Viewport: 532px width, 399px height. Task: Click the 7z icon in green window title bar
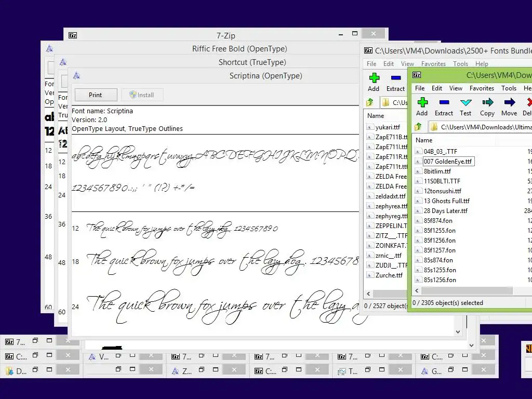coord(417,75)
